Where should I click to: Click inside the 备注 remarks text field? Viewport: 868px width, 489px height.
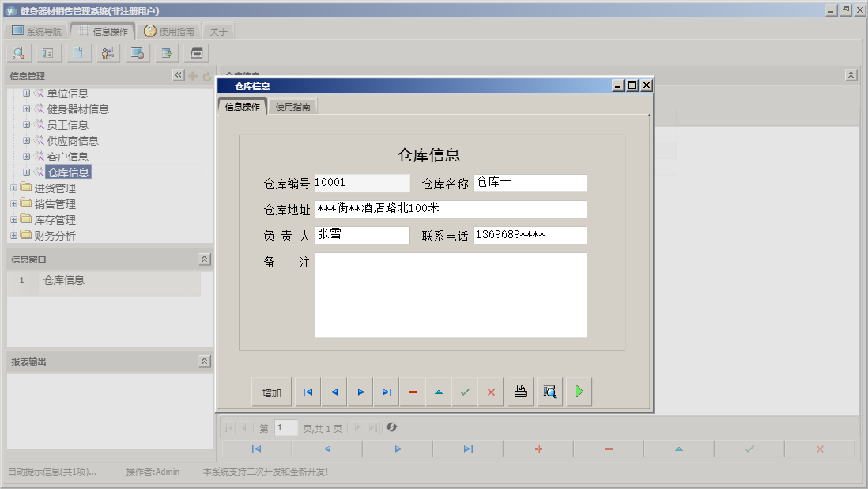451,297
